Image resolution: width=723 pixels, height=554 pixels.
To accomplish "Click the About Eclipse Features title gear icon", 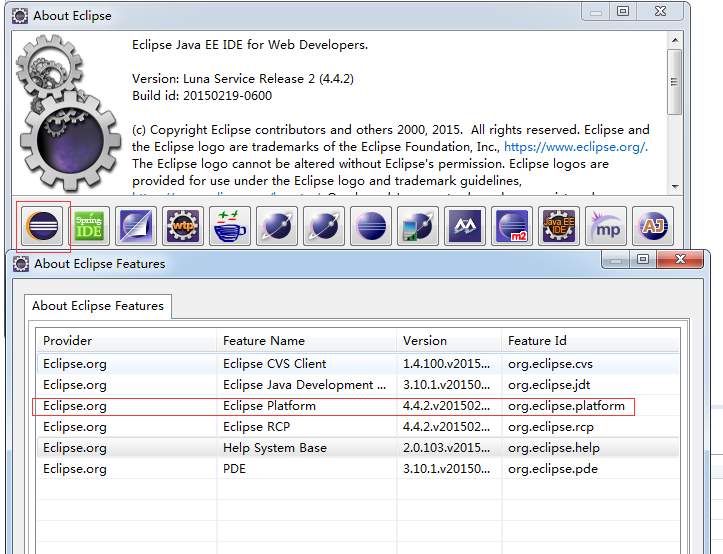I will pos(21,264).
